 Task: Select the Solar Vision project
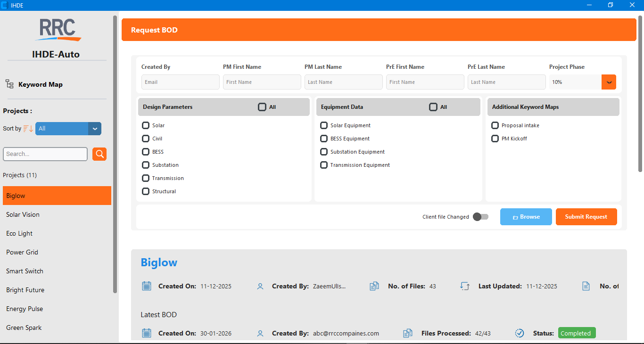click(57, 214)
